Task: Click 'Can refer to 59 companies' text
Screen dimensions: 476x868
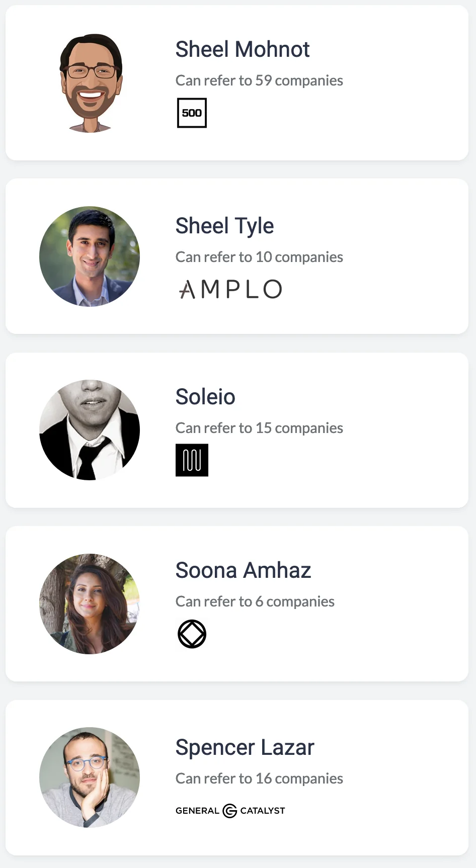Action: point(259,80)
